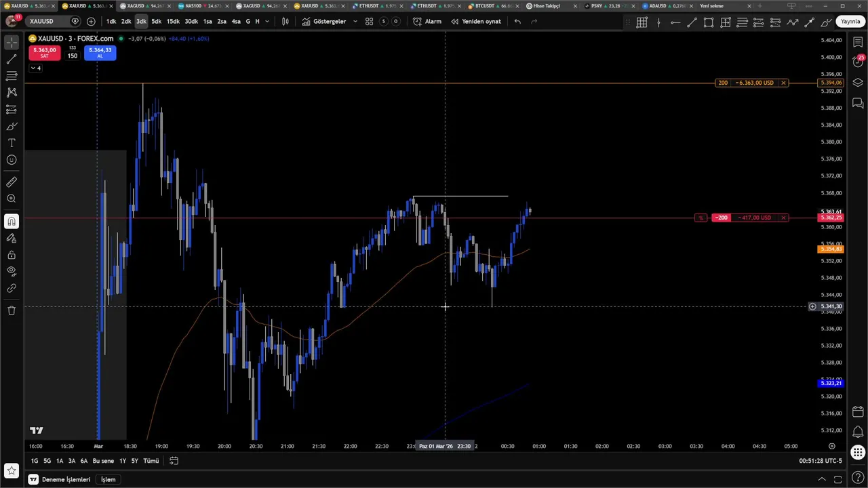Click the red SAT sell button
Screen dimensions: 868x488
[x=44, y=53]
